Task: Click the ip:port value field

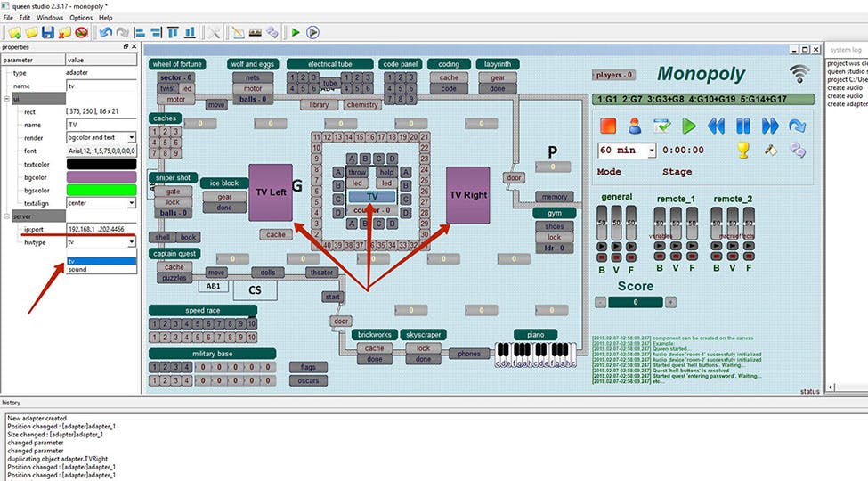Action: 101,229
